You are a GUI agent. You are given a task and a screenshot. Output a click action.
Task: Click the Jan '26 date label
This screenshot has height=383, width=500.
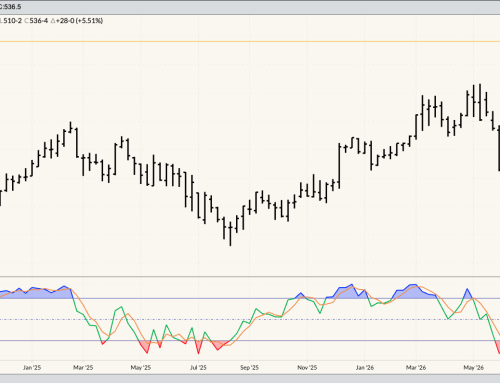[x=365, y=368]
